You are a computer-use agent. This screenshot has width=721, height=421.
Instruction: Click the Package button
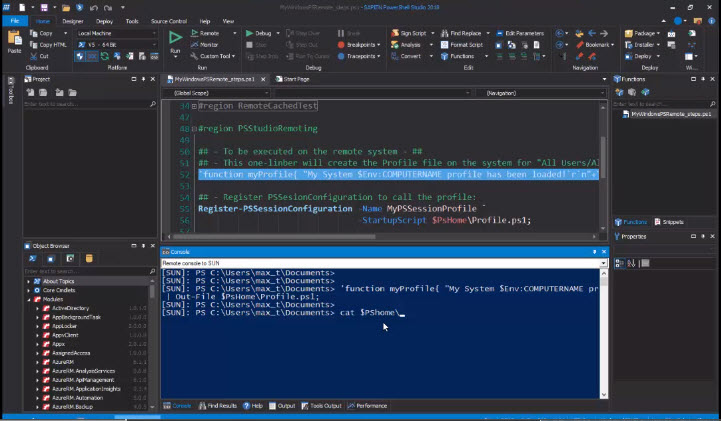click(640, 33)
